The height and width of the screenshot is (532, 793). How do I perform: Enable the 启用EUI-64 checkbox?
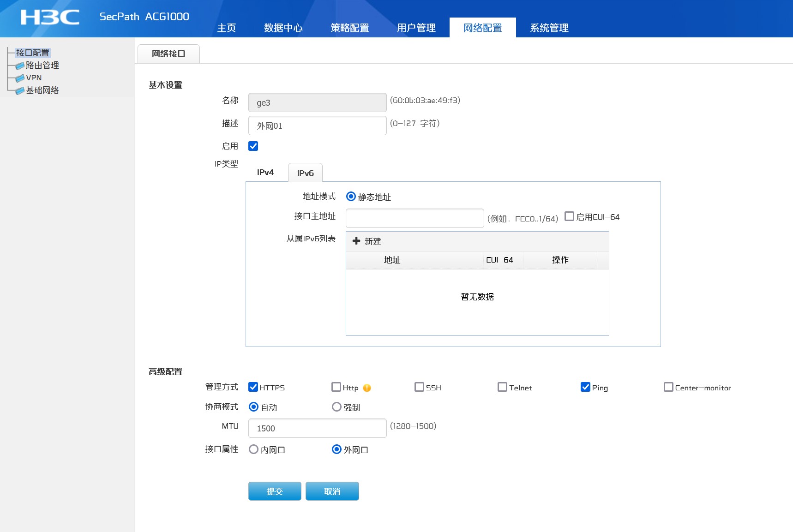pyautogui.click(x=570, y=216)
